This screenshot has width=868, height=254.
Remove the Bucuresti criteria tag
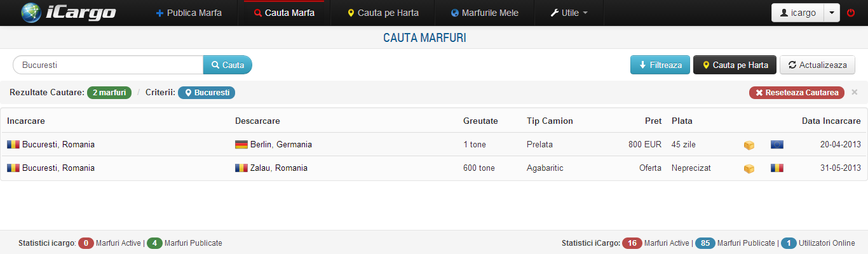tap(207, 93)
